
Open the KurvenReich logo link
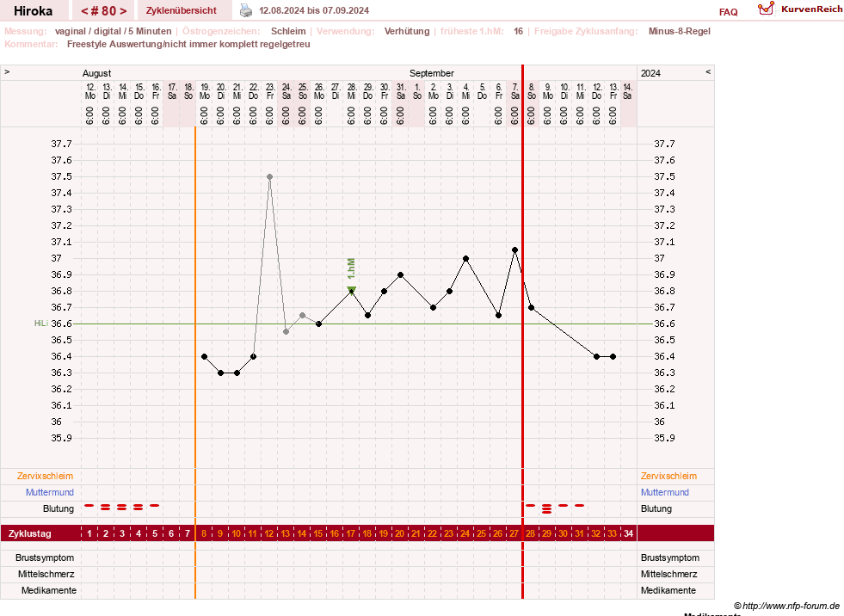pos(800,9)
